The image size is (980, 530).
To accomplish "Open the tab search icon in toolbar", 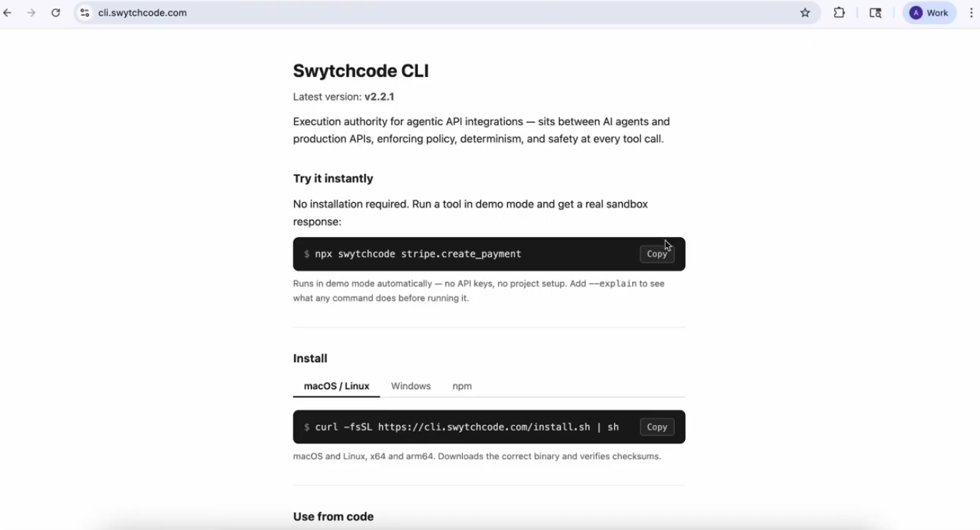I will [x=875, y=13].
